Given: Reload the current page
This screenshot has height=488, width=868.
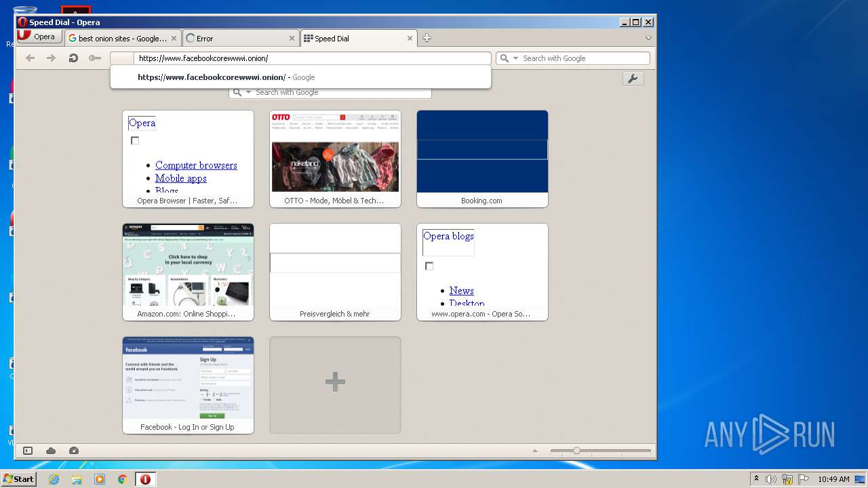Looking at the screenshot, I should coord(73,58).
